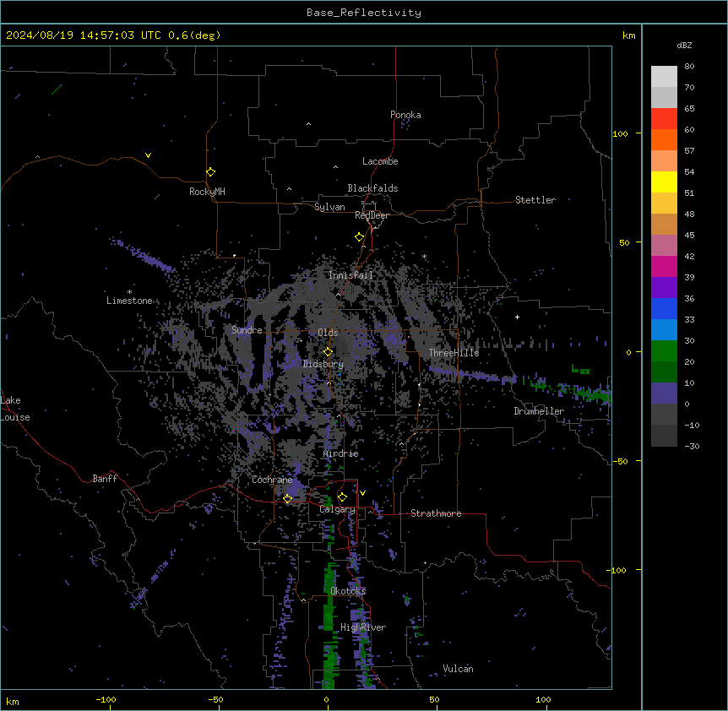This screenshot has height=711, width=728.
Task: Pick the magenta swatch in the dBZ legend
Action: (x=664, y=266)
